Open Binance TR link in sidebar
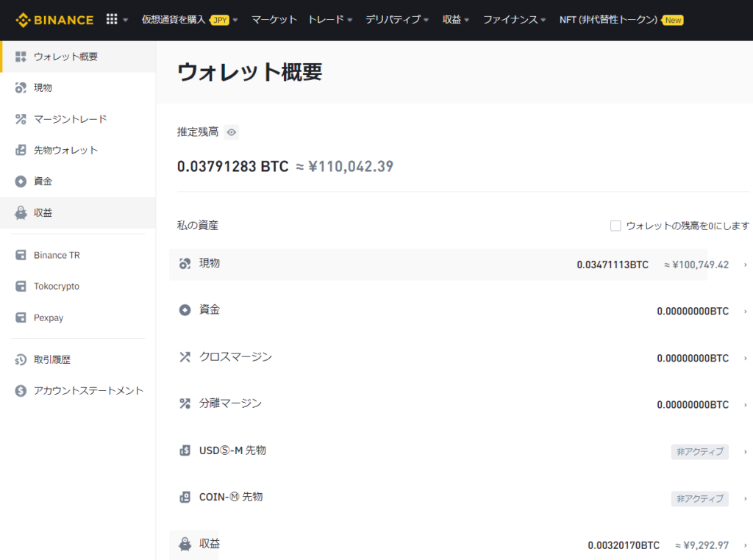Screen dimensions: 753x560 [x=57, y=256]
